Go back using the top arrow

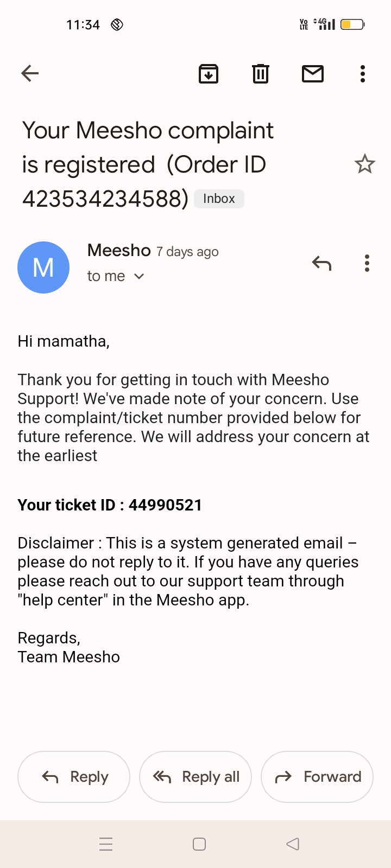point(30,73)
